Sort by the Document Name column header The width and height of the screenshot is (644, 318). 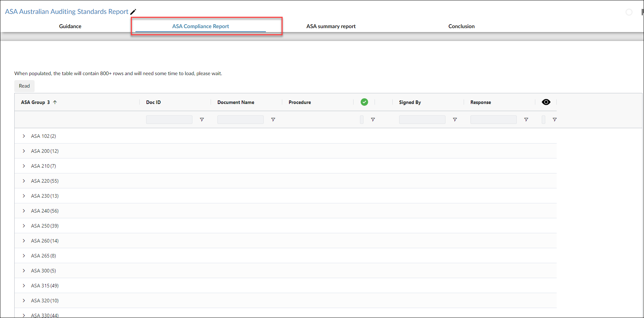[236, 102]
